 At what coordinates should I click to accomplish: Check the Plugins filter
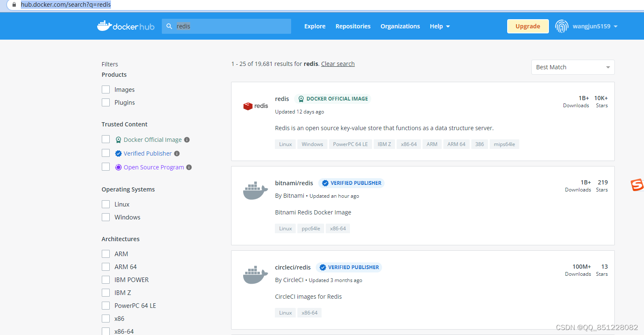tap(106, 103)
